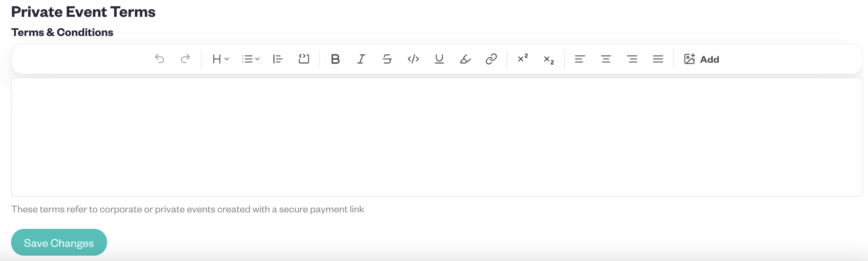Viewport: 868px width, 261px height.
Task: Underline the selected text
Action: (x=439, y=59)
